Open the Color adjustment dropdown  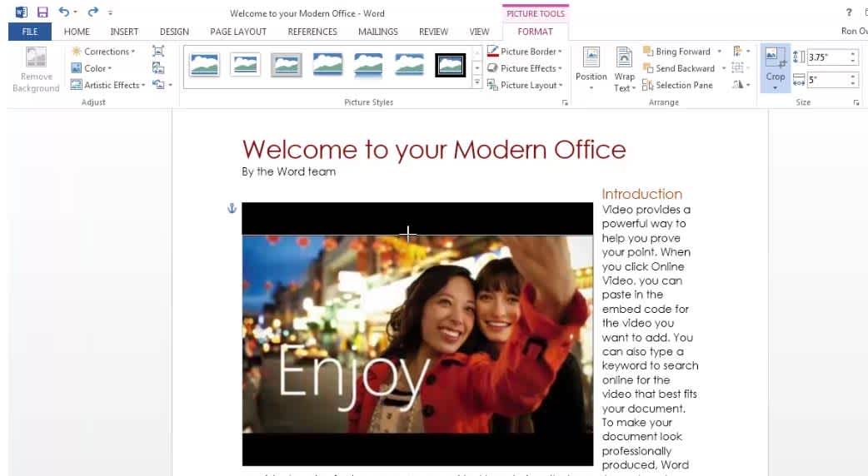point(92,68)
